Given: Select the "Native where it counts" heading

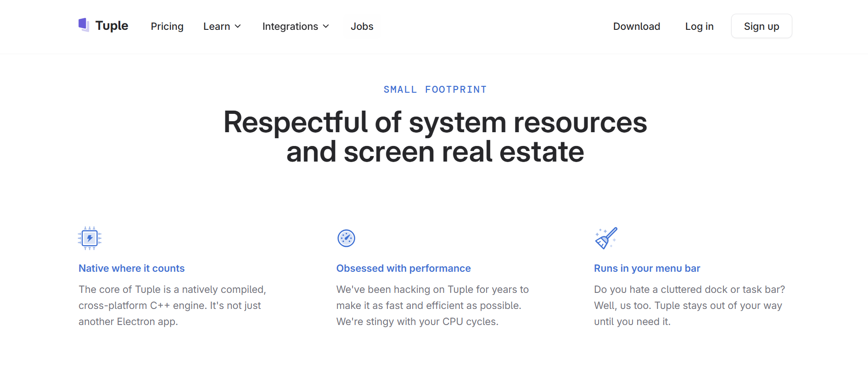Looking at the screenshot, I should coord(131,269).
